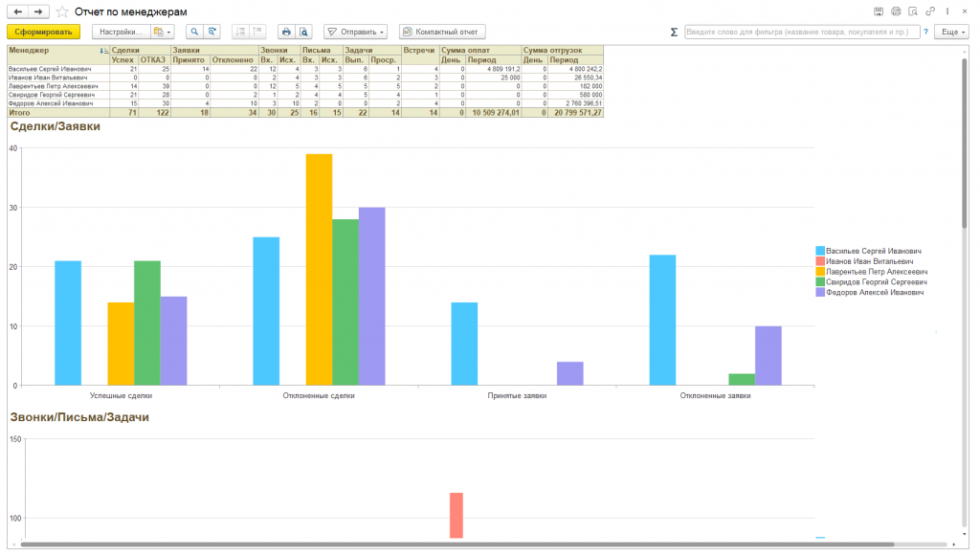Click the blue question mark help
This screenshot has height=556, width=980.
[x=925, y=32]
